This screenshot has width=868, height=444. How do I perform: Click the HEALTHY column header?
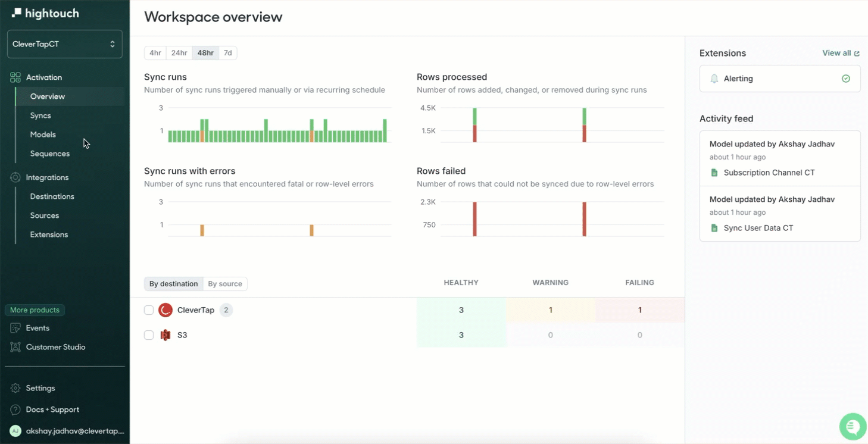click(x=461, y=283)
